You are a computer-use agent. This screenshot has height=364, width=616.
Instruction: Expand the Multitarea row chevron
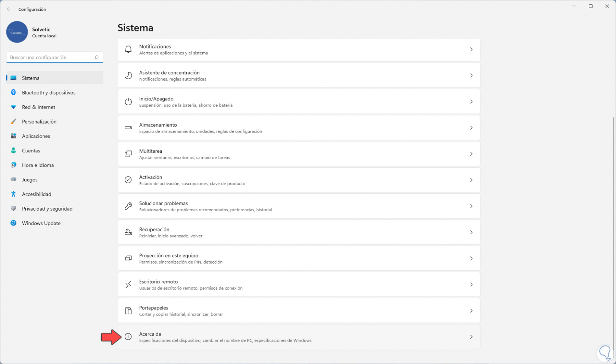[x=471, y=154]
